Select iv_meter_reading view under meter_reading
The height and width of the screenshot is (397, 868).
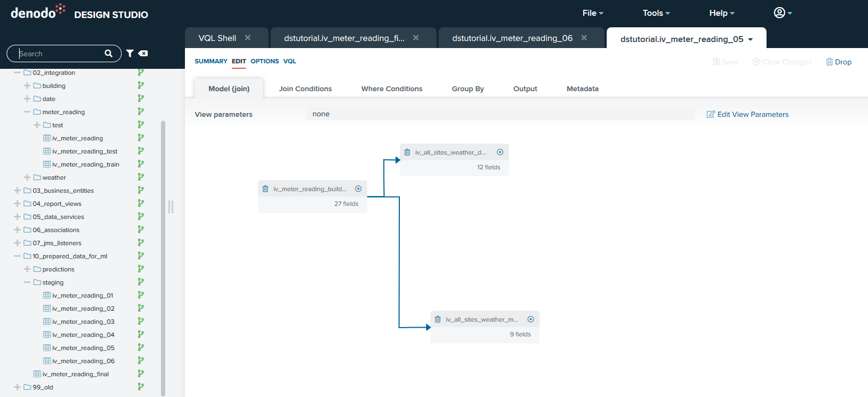pos(77,138)
